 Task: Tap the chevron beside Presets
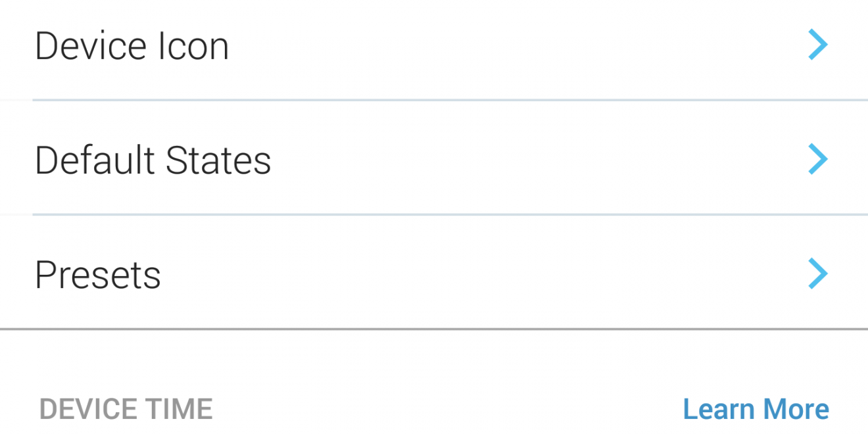click(817, 274)
